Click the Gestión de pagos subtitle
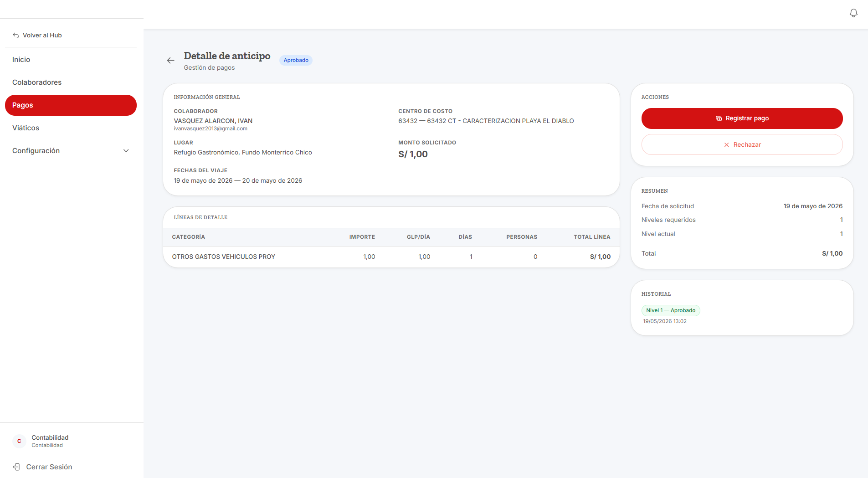The width and height of the screenshot is (868, 478). [209, 67]
